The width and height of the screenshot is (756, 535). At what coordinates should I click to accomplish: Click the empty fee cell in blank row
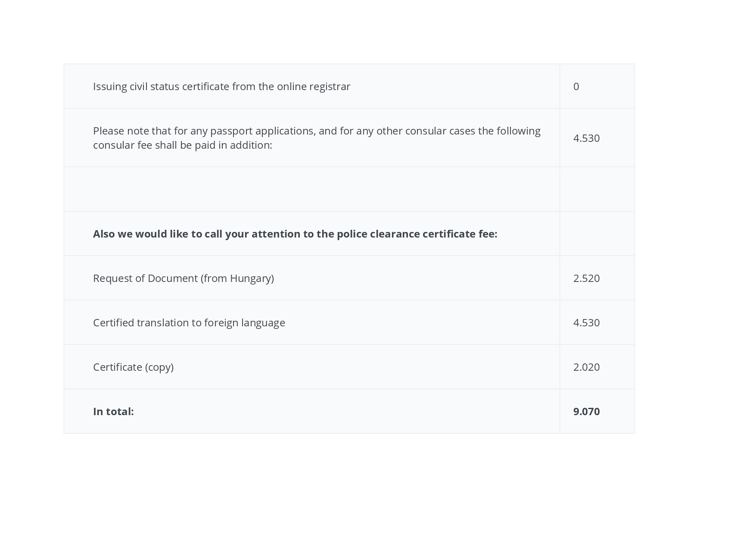point(597,189)
